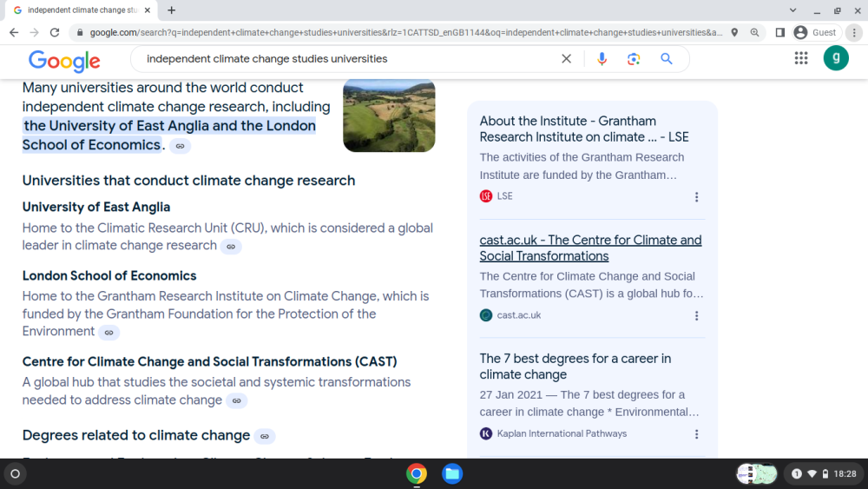Open more options for Kaplan result
This screenshot has height=489, width=868.
[x=696, y=434]
